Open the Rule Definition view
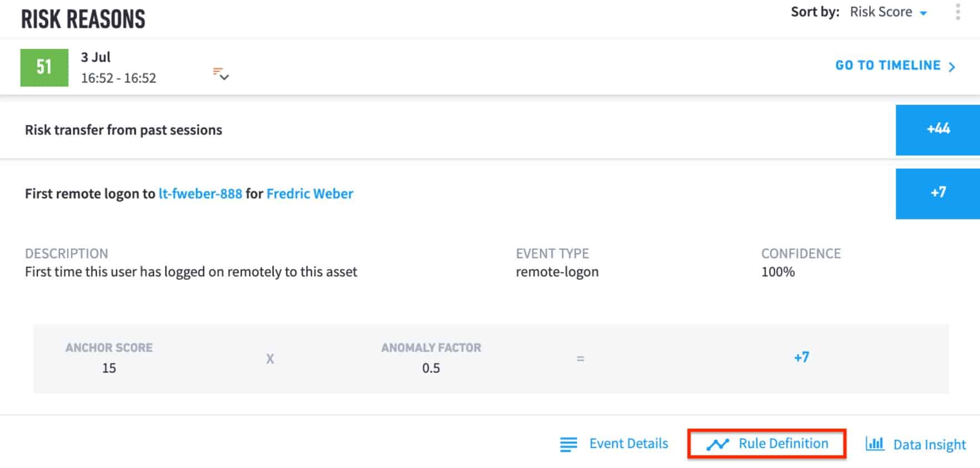This screenshot has width=980, height=468. point(767,444)
